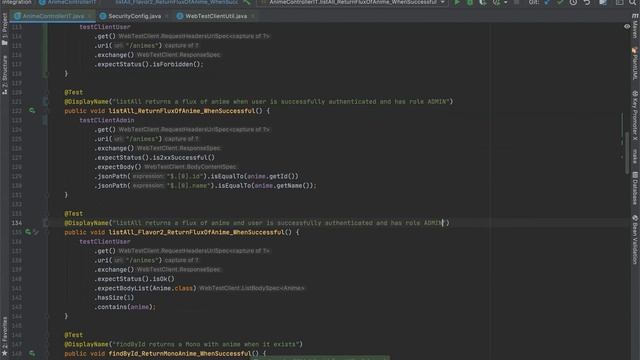Run with coverage icon in toolbar
Image resolution: width=640 pixels, height=360 pixels.
tap(483, 2)
